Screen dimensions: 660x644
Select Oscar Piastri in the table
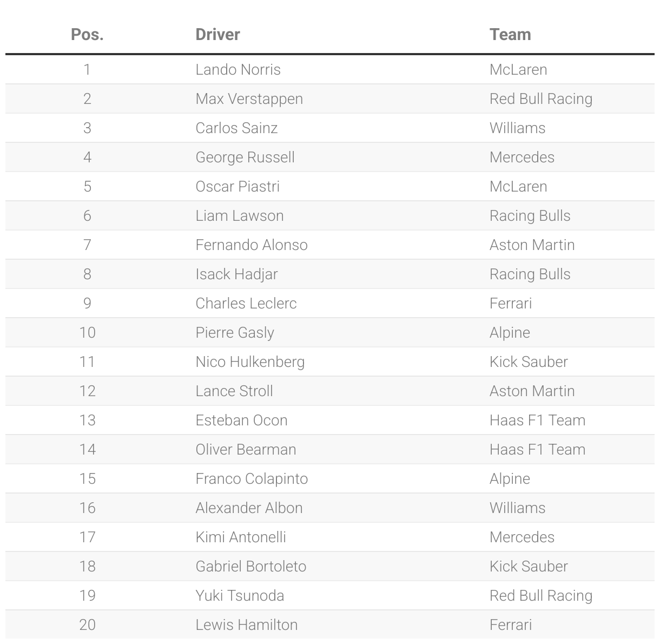click(237, 187)
